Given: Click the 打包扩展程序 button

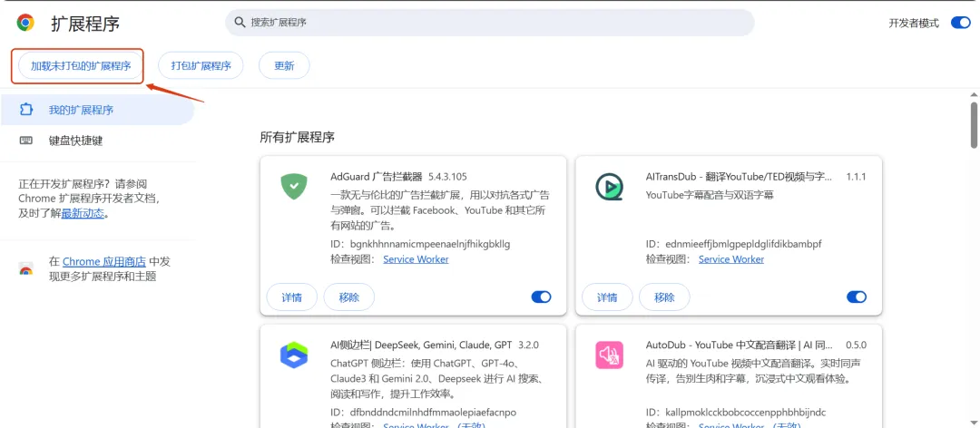Looking at the screenshot, I should 201,65.
